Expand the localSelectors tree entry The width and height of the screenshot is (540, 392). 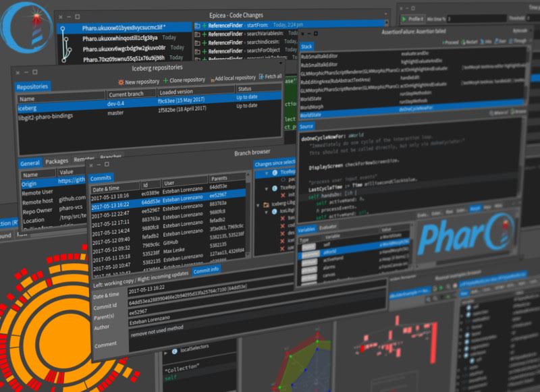pyautogui.click(x=166, y=353)
